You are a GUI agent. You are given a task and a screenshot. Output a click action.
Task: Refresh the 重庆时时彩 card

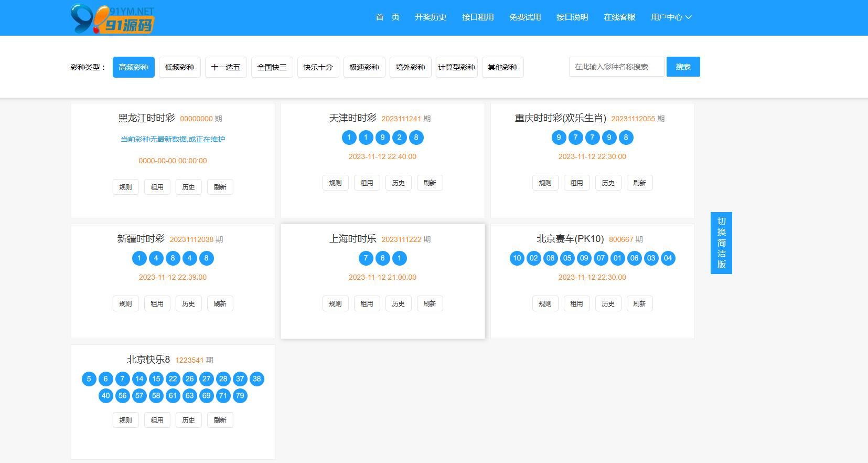click(640, 183)
